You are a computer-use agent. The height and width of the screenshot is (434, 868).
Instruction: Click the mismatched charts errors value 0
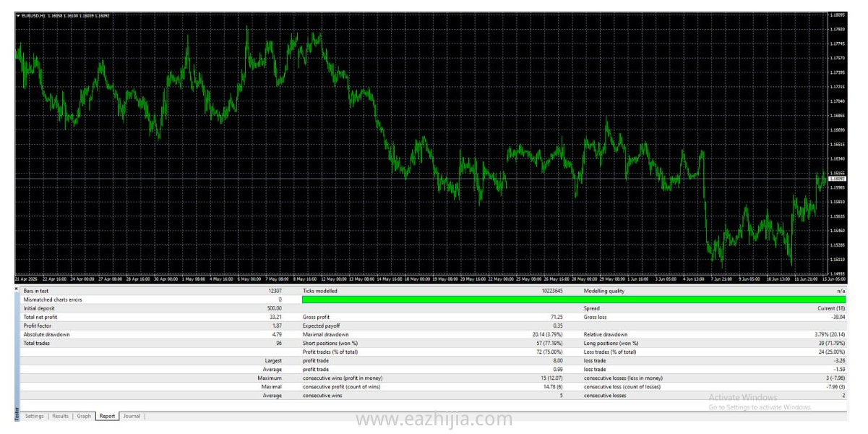pos(280,299)
